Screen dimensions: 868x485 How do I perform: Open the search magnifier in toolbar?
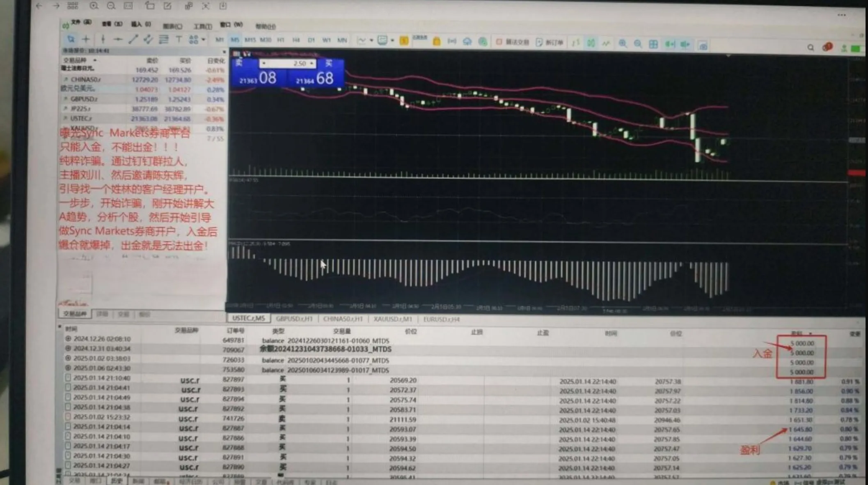click(811, 48)
